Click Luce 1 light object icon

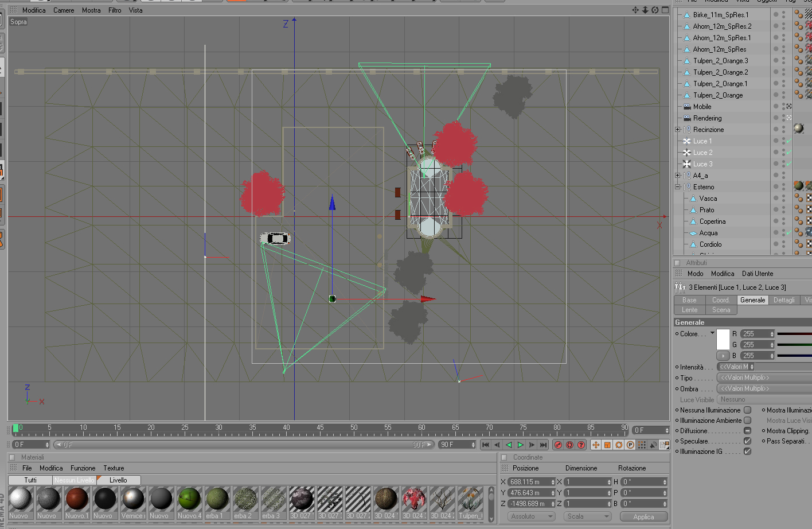(686, 141)
